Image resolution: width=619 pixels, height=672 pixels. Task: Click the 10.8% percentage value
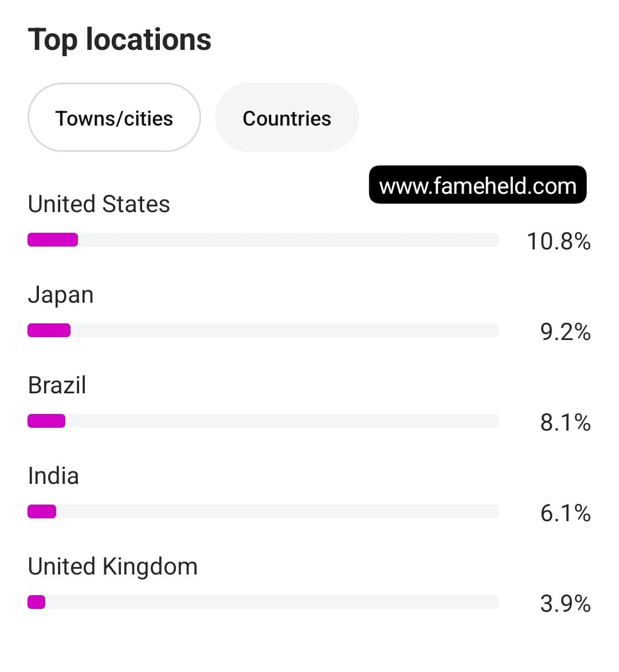pos(559,241)
